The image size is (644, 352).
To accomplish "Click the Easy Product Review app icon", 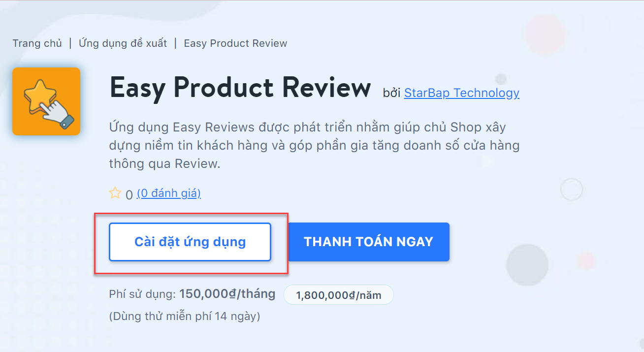I will 46,101.
